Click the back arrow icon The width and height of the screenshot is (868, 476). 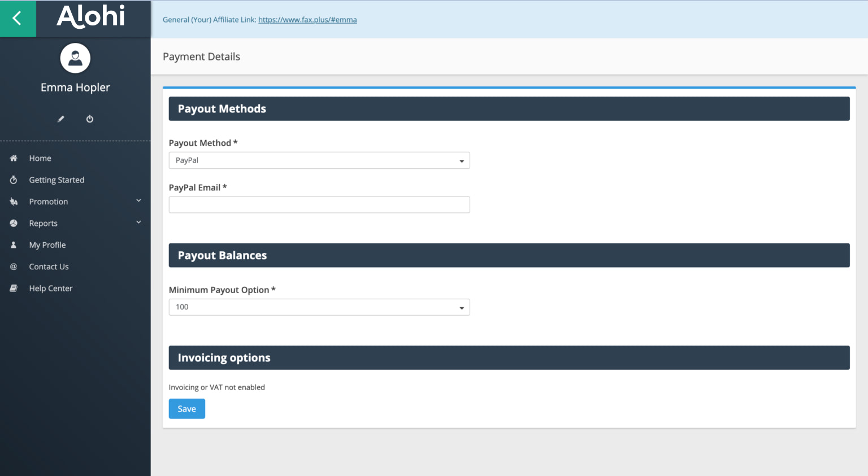click(18, 19)
